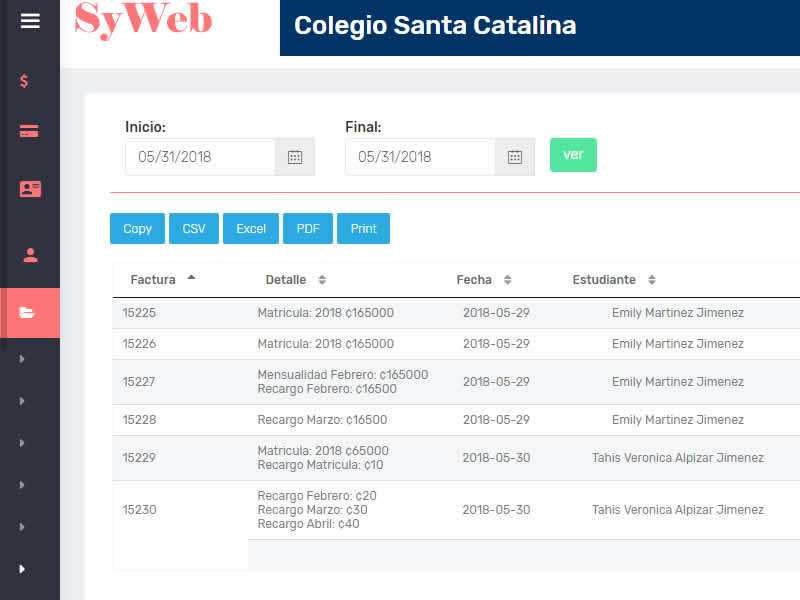Open calendar picker for Inicio date
800x600 pixels.
[295, 157]
